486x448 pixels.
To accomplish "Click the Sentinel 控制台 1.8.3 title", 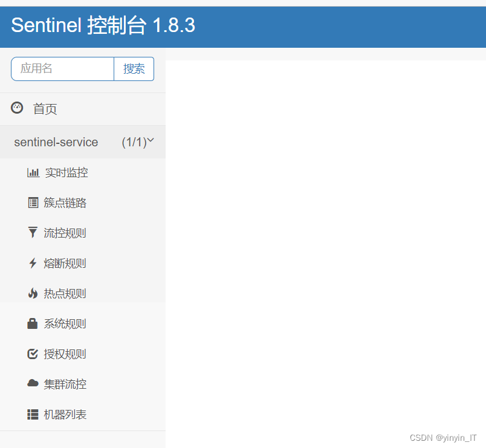I will point(103,25).
